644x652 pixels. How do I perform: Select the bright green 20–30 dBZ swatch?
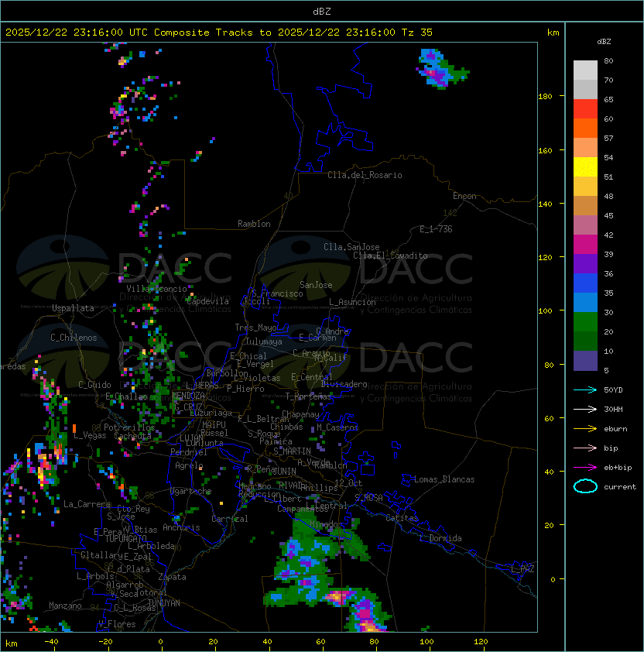point(585,322)
